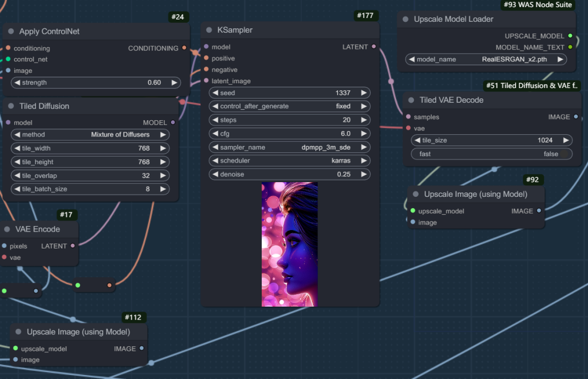Collapse Upscale Image node #92 dot
The height and width of the screenshot is (379, 588).
pyautogui.click(x=415, y=194)
